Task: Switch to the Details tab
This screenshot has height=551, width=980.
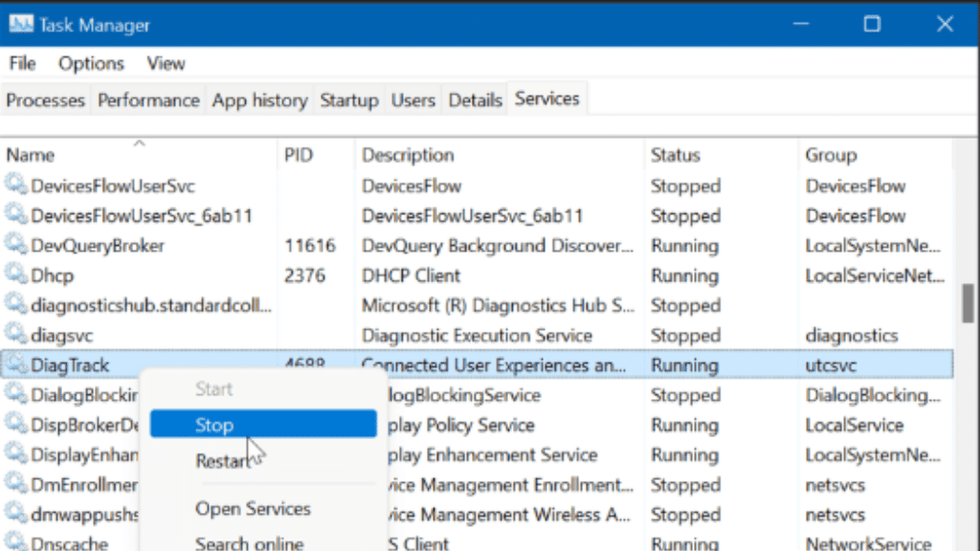Action: (475, 99)
